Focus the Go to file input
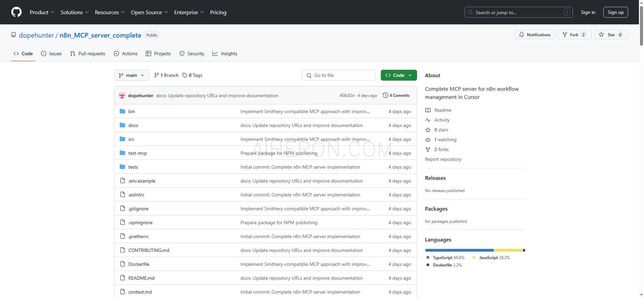 pyautogui.click(x=339, y=75)
